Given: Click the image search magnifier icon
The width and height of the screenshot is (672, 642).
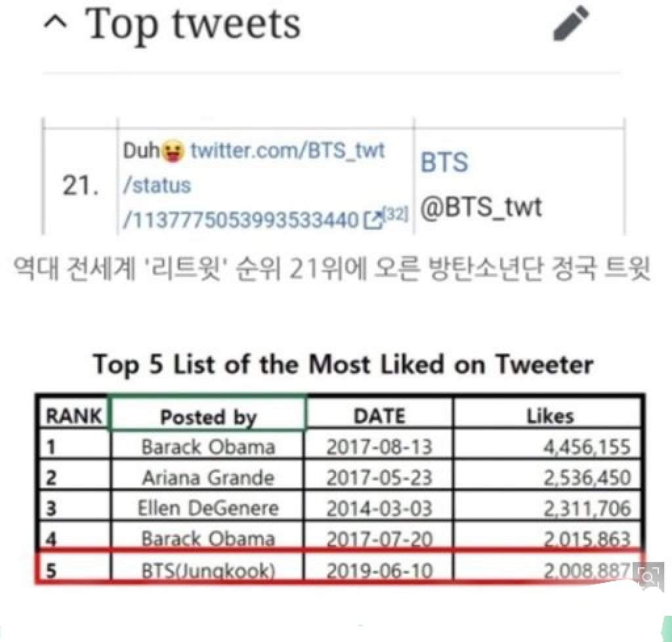Looking at the screenshot, I should pos(649,577).
